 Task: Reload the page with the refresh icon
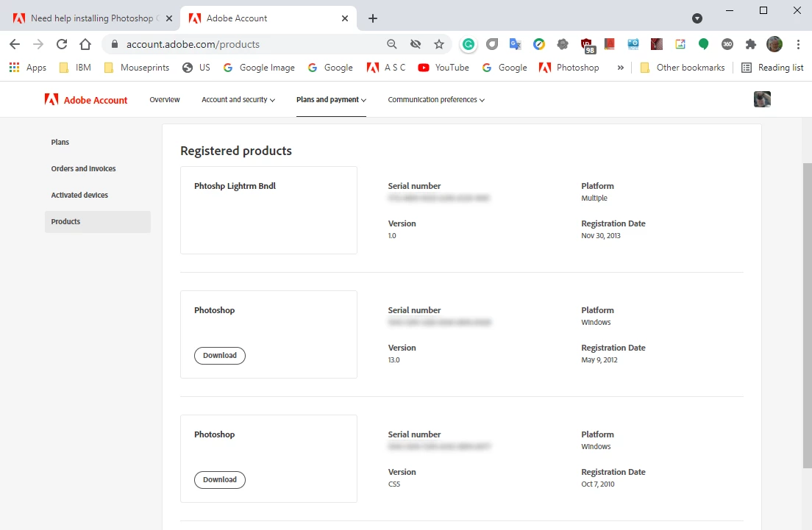62,45
